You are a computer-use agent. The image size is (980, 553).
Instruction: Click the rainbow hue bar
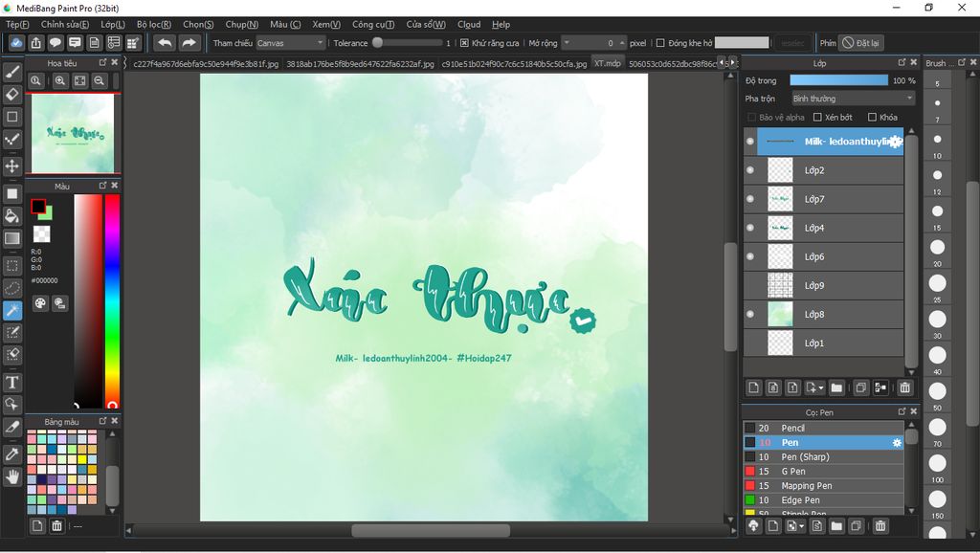pyautogui.click(x=112, y=301)
